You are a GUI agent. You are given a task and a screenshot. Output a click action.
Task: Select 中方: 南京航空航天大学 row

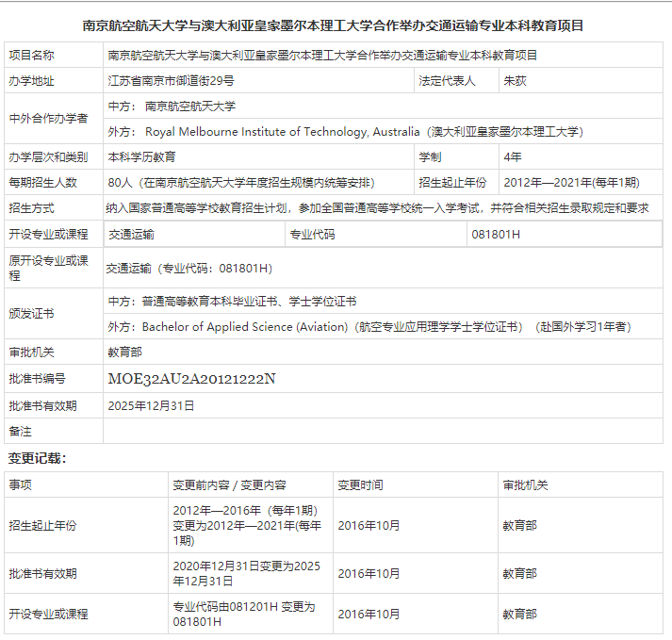pyautogui.click(x=384, y=106)
